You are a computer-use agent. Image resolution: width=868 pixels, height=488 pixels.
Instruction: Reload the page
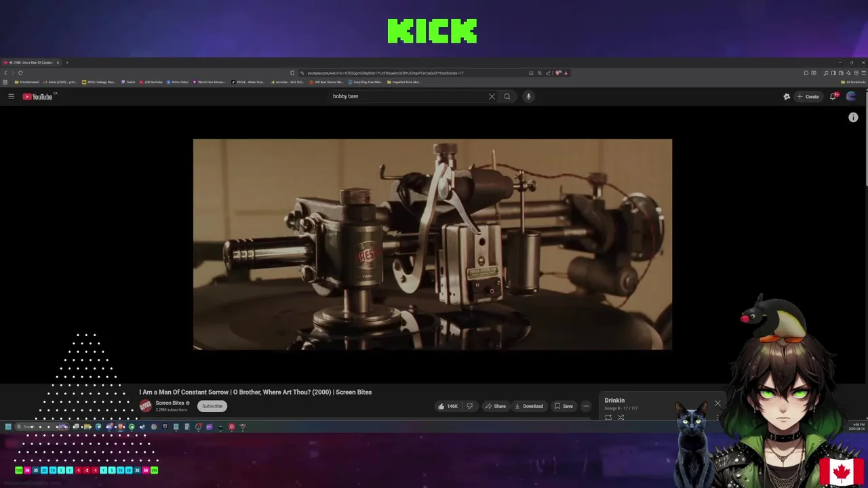tap(20, 73)
